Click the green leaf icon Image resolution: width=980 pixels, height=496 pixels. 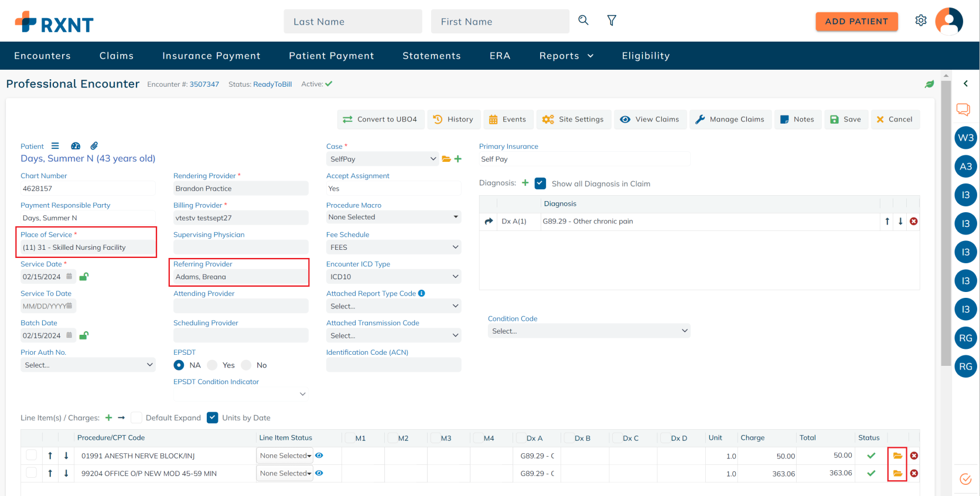(930, 84)
